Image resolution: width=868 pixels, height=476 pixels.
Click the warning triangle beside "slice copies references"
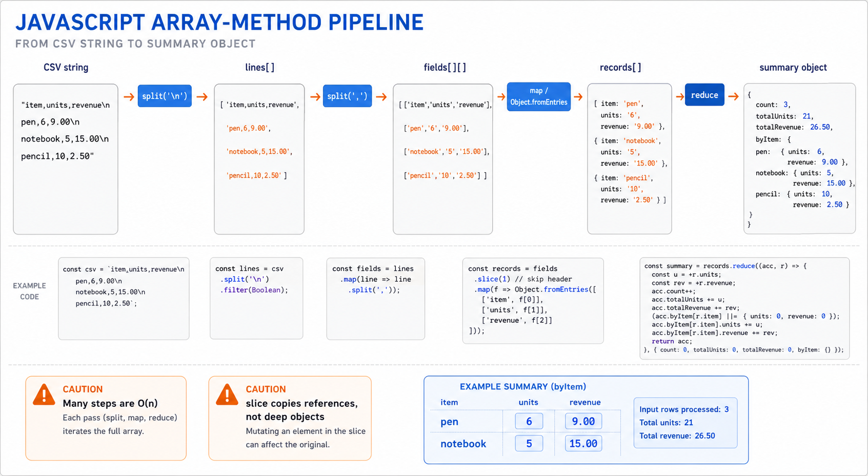[x=227, y=395]
